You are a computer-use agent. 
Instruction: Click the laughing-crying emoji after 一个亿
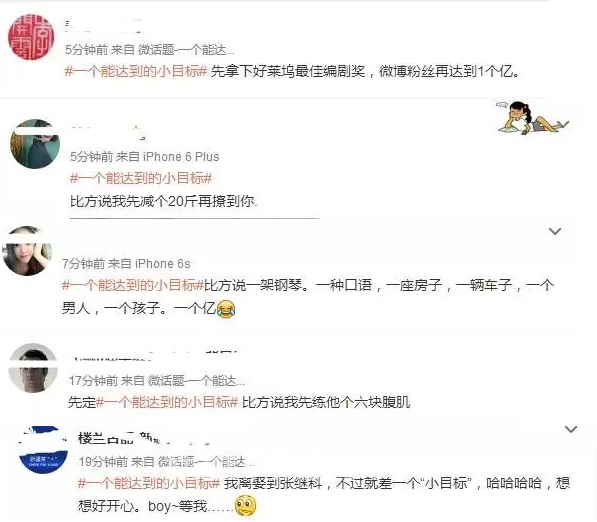pyautogui.click(x=226, y=309)
